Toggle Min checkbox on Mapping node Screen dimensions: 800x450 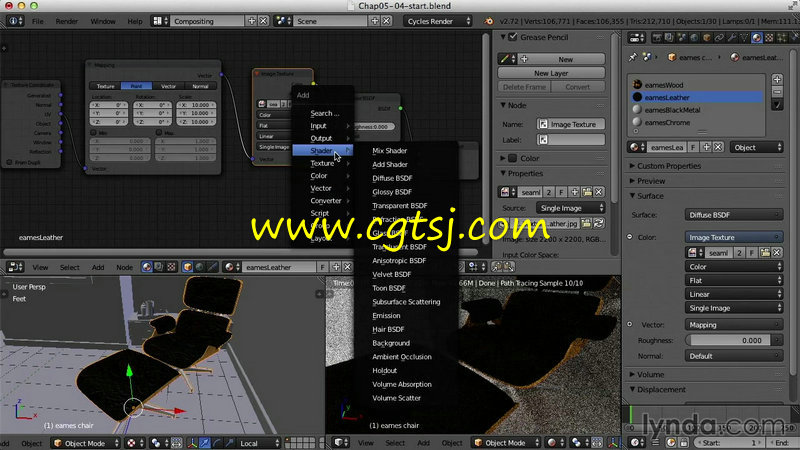coord(93,132)
